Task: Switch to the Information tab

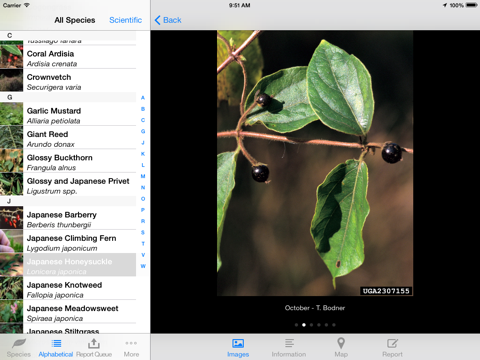Action: (x=289, y=348)
